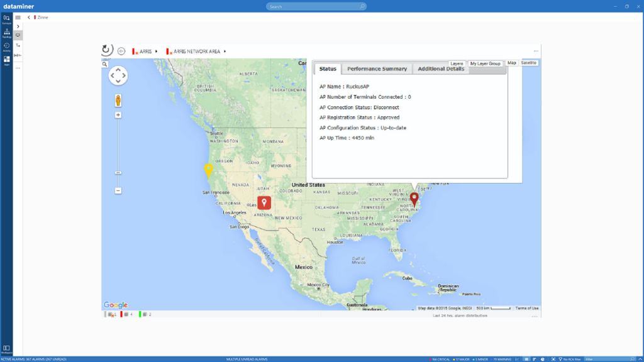
Task: Click the focus target icon in alarm bar
Action: click(553, 359)
